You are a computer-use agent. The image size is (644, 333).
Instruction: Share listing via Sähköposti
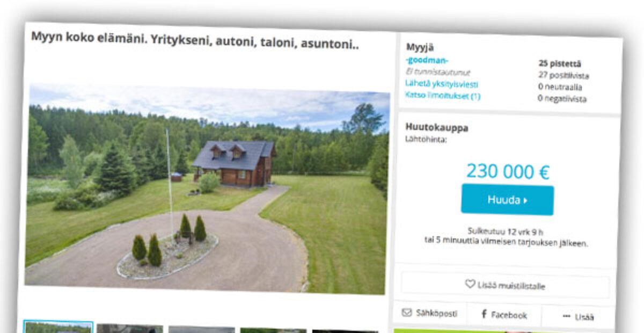pyautogui.click(x=429, y=313)
